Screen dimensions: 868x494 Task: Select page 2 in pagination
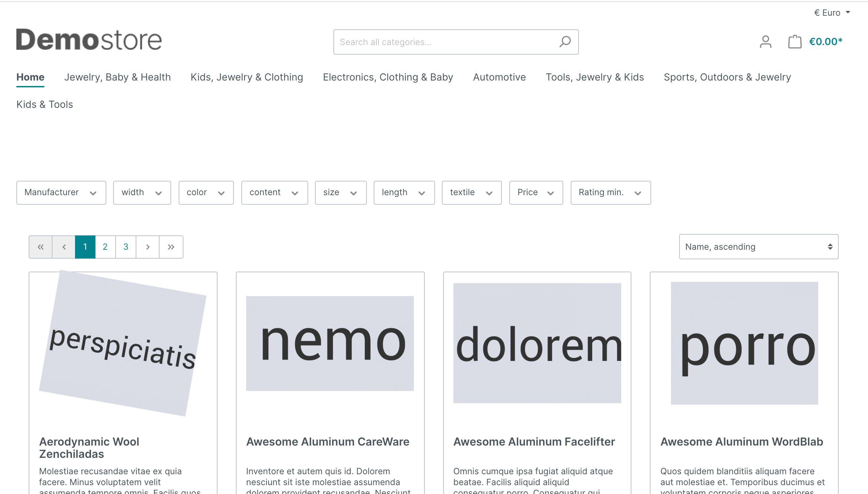coord(105,247)
